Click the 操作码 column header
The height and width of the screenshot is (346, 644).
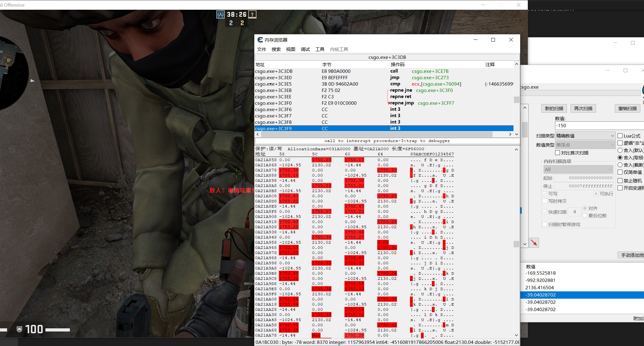coord(437,64)
